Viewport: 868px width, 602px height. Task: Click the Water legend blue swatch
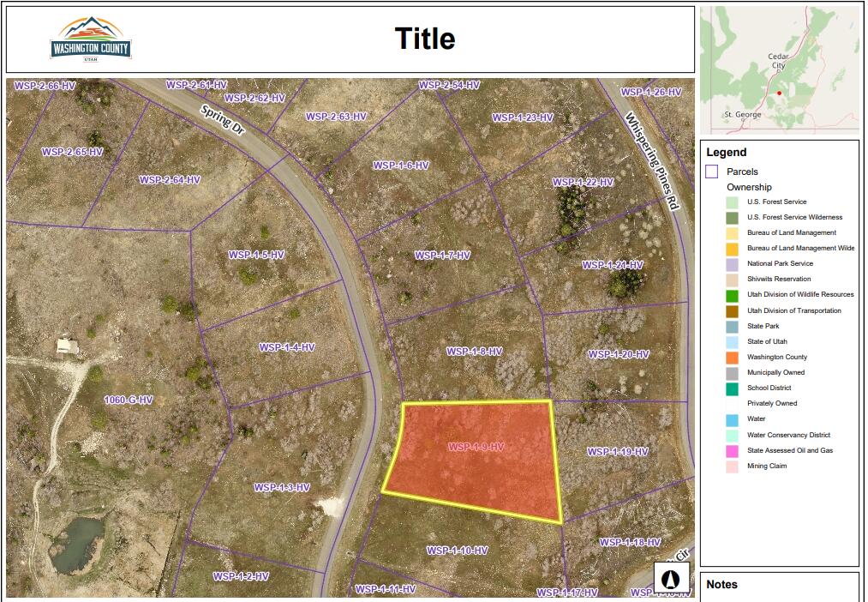[x=732, y=419]
